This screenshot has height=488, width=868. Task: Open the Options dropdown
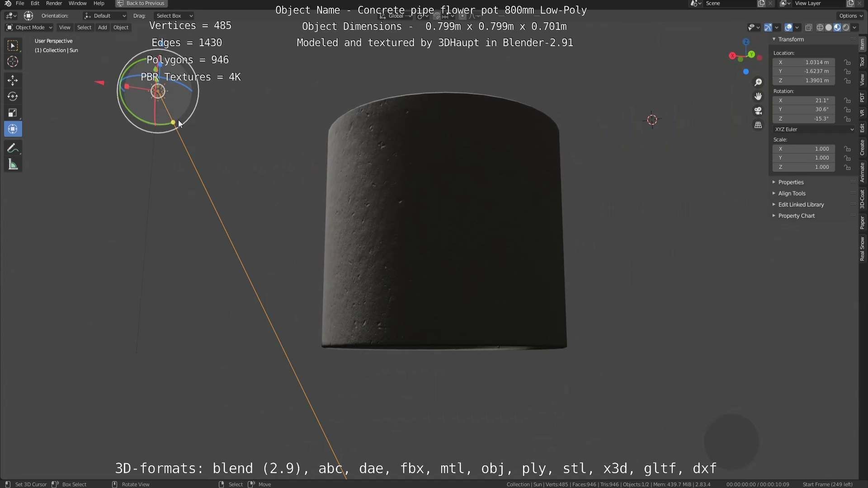click(851, 16)
